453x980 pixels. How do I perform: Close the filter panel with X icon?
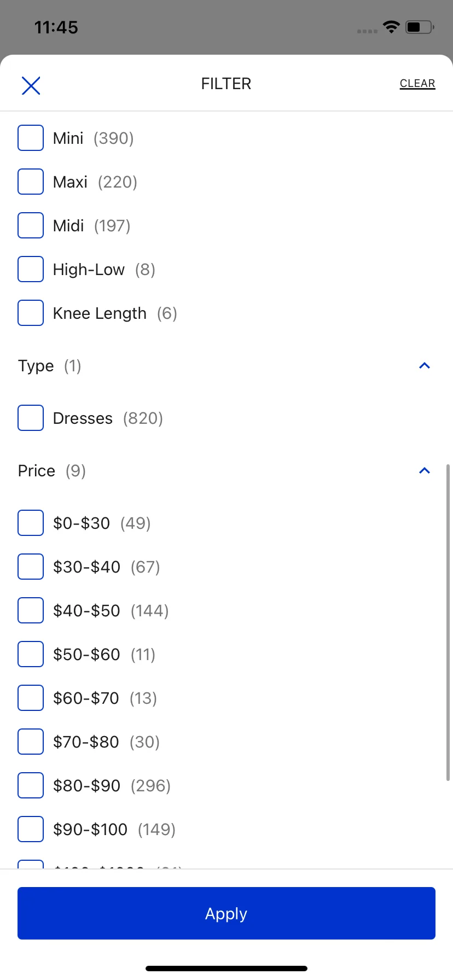(x=31, y=85)
